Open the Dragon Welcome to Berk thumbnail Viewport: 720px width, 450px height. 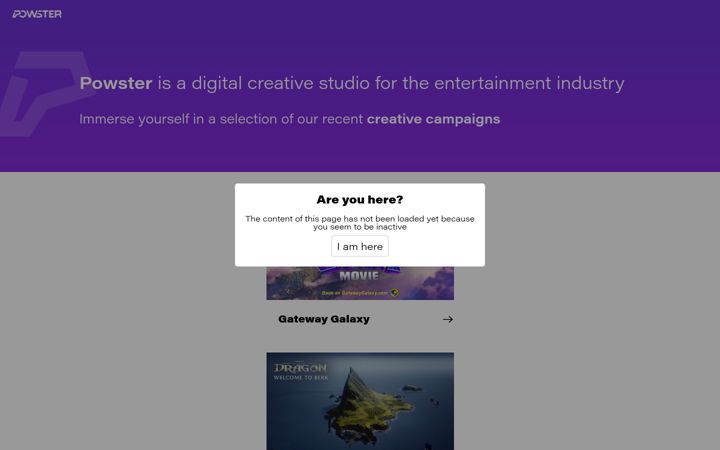pyautogui.click(x=360, y=401)
